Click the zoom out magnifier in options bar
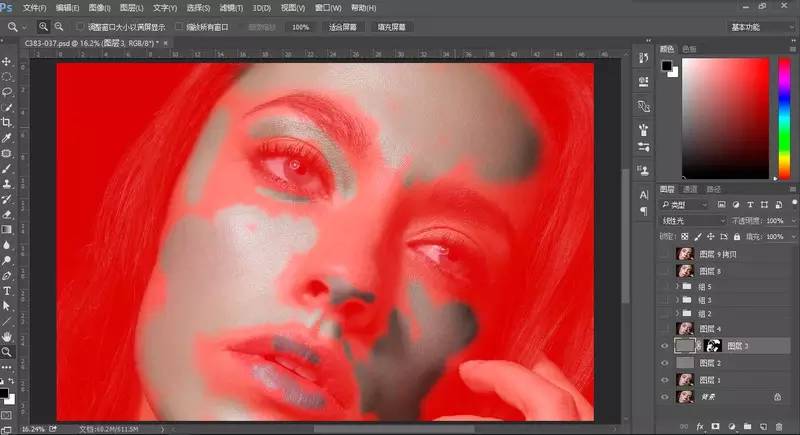800x435 pixels. tap(60, 27)
